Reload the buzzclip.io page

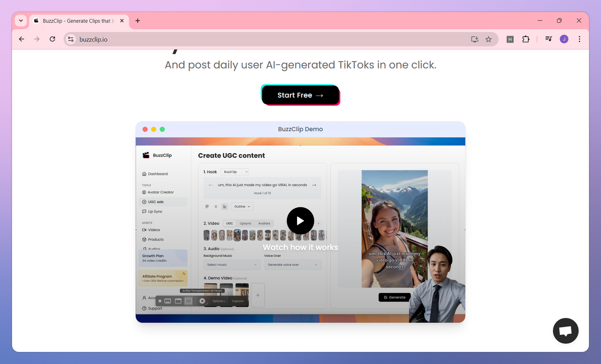pos(52,39)
